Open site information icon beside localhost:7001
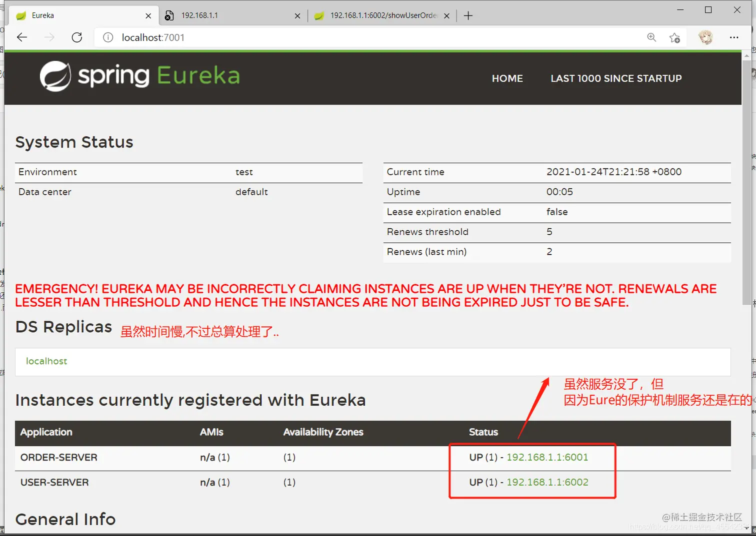Image resolution: width=756 pixels, height=536 pixels. coord(108,37)
